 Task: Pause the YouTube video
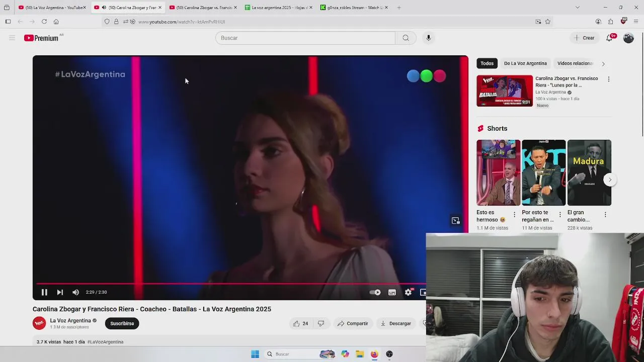pos(44,292)
